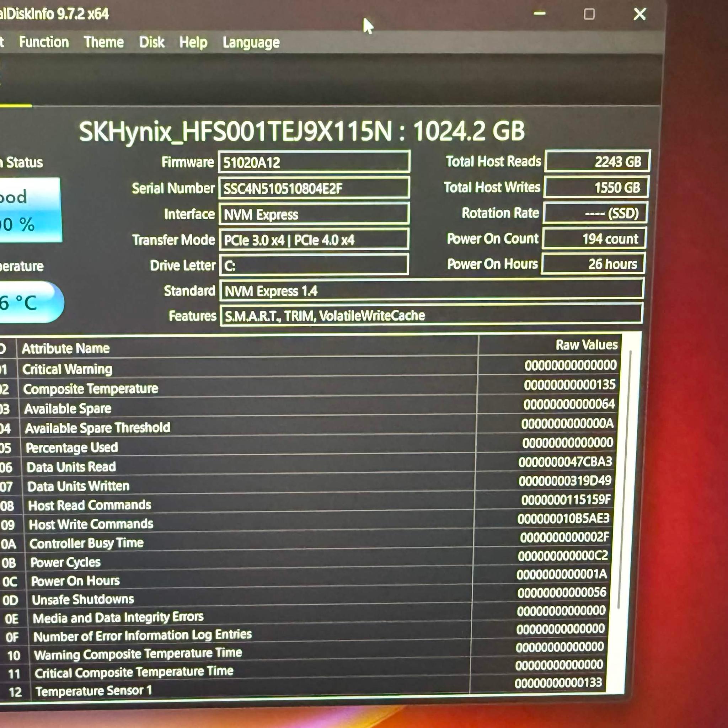Click the Total Host Writes value

[596, 187]
